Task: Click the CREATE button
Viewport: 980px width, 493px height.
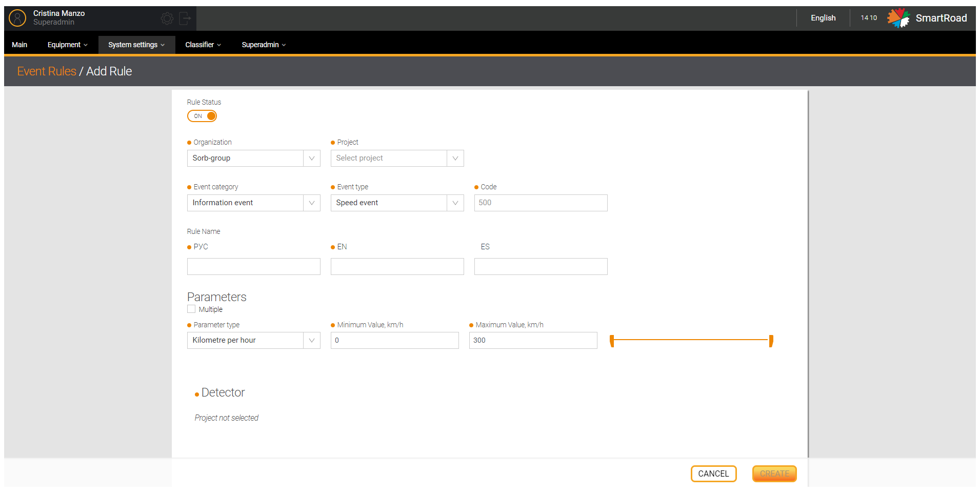Action: [774, 474]
